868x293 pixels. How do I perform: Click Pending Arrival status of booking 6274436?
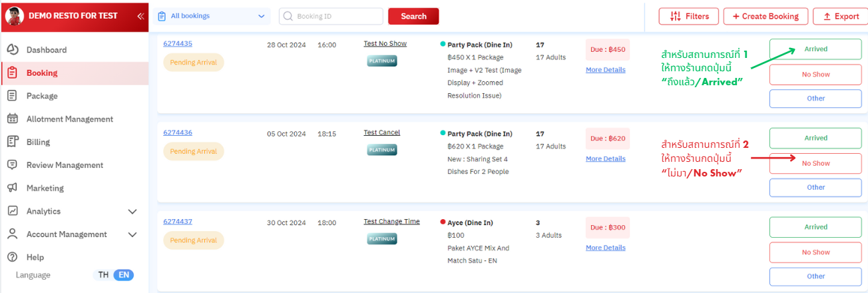pos(194,151)
